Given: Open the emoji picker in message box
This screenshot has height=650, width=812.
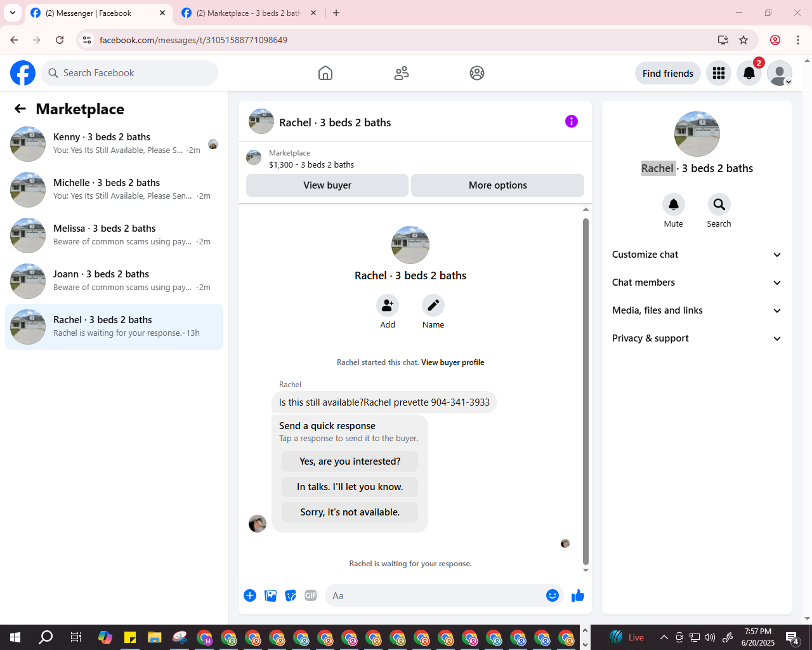Looking at the screenshot, I should click(553, 595).
